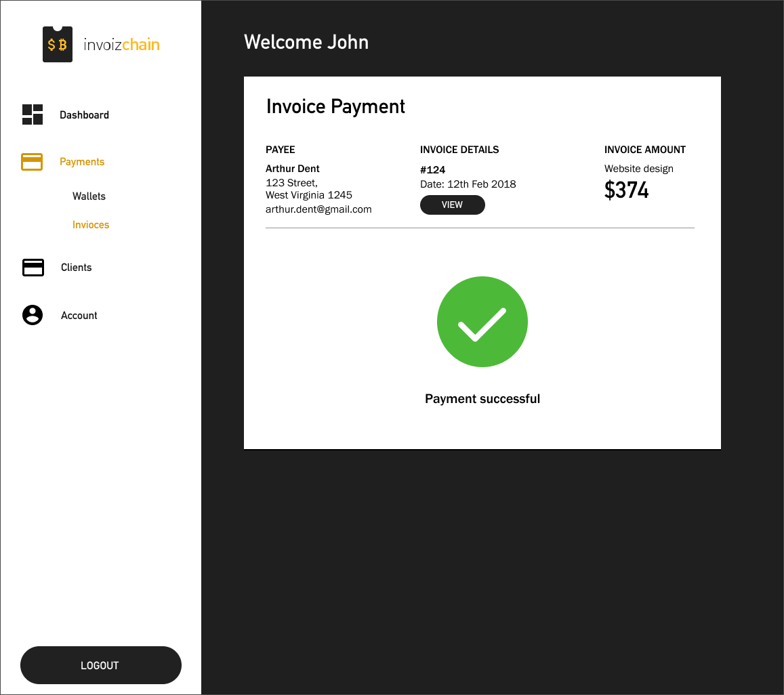Go to Invioces submenu item
Screen dimensions: 784x695
(91, 225)
